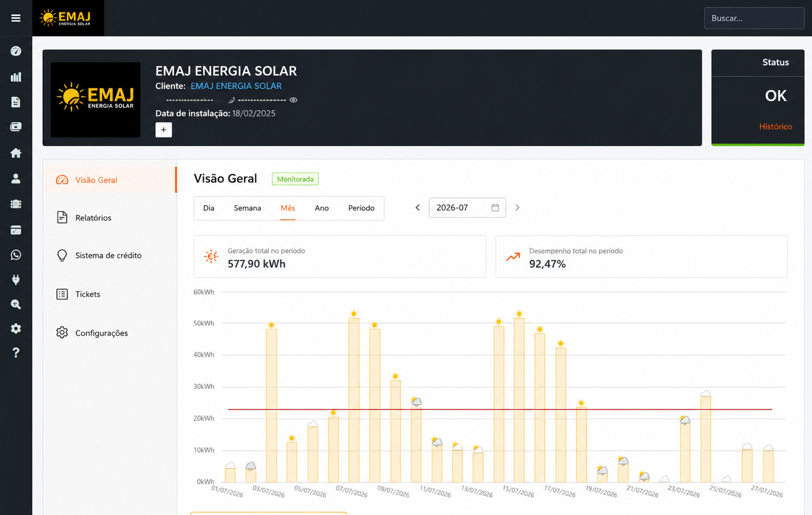Click the sun icon above the 03/07/2026 bar
The width and height of the screenshot is (812, 515).
click(x=271, y=325)
